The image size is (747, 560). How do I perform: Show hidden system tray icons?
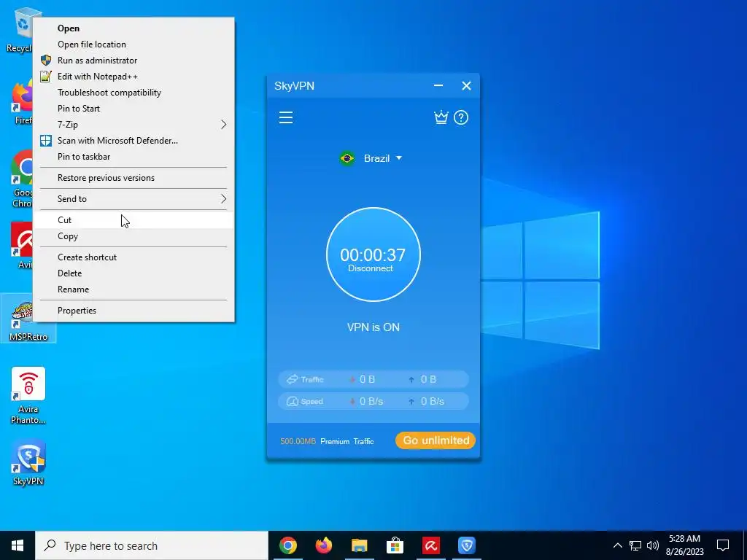(x=617, y=545)
